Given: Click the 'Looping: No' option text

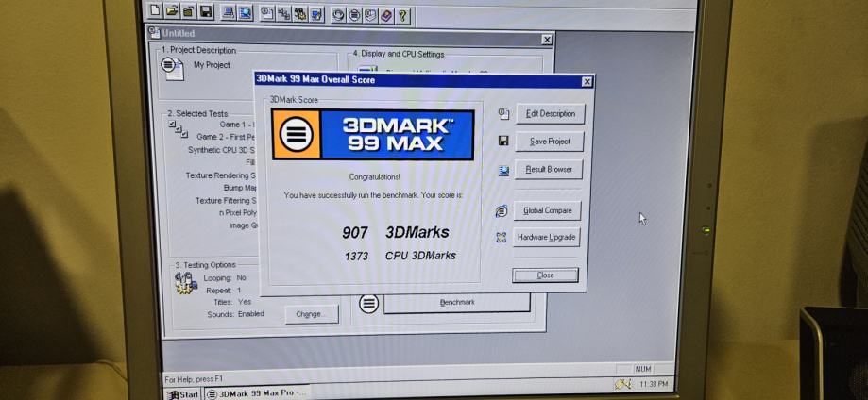Looking at the screenshot, I should coord(225,277).
